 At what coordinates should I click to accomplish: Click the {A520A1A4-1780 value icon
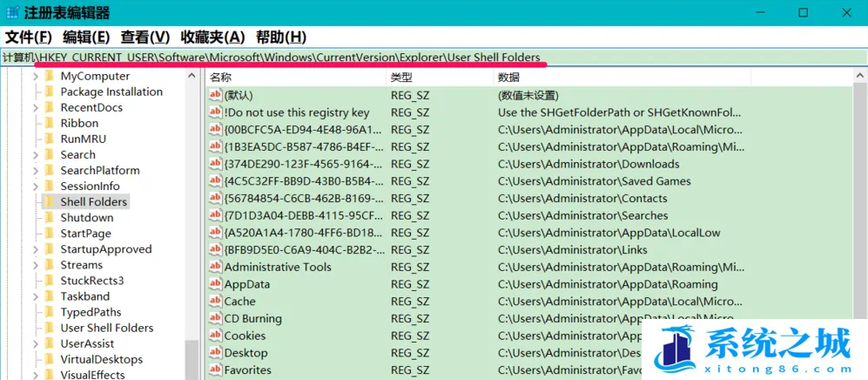click(215, 233)
